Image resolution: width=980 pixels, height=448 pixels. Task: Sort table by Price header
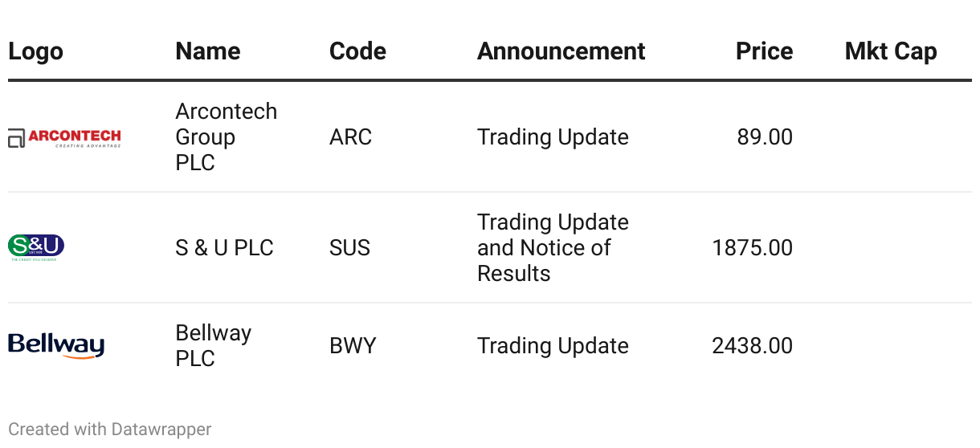764,51
